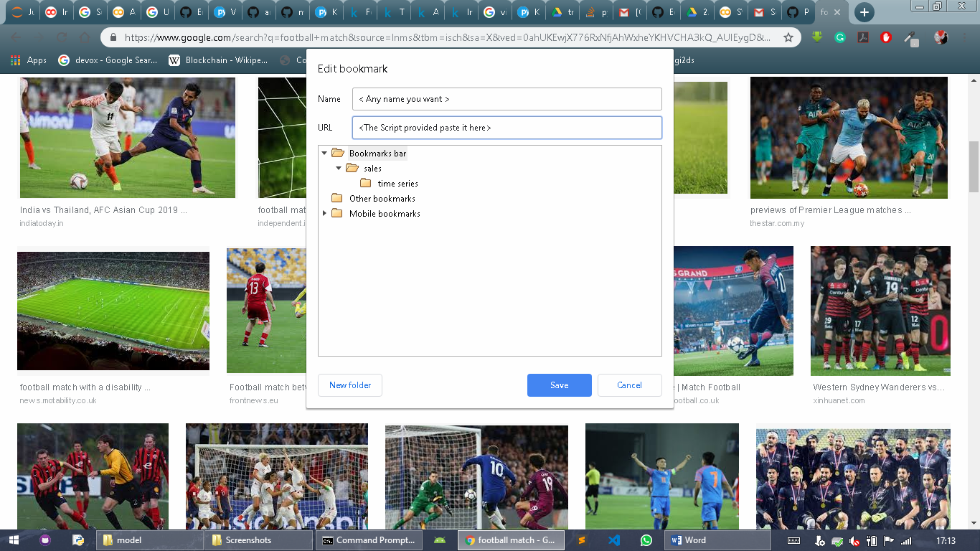Expand the Mobile bookmarks folder
Image resolution: width=980 pixels, height=551 pixels.
[324, 213]
